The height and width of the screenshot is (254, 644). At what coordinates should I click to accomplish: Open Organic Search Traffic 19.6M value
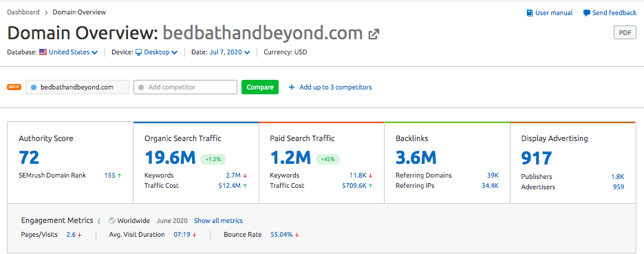pos(170,158)
